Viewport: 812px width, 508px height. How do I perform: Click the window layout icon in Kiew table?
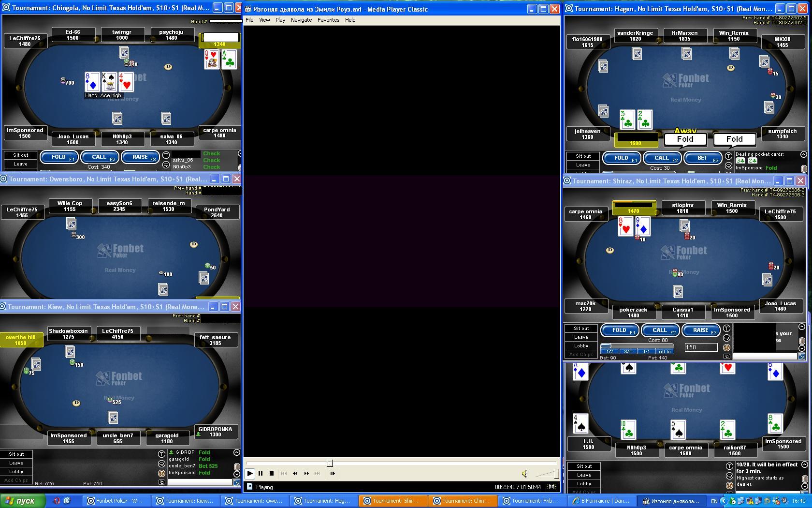pos(161,482)
